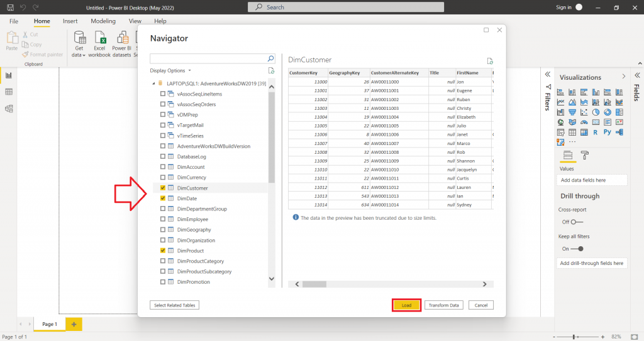Click the preview table horizontal scrollbar thumb

[x=314, y=284]
